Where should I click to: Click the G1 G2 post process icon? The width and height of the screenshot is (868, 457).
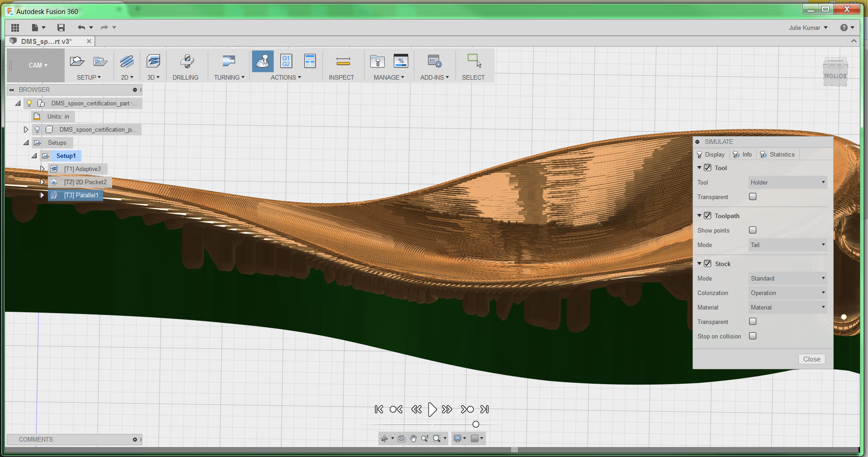pos(286,61)
